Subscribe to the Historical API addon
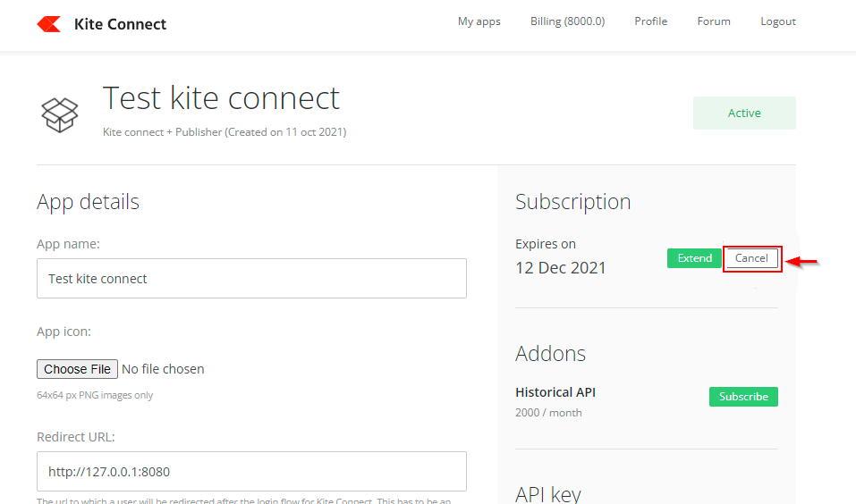 (x=743, y=397)
